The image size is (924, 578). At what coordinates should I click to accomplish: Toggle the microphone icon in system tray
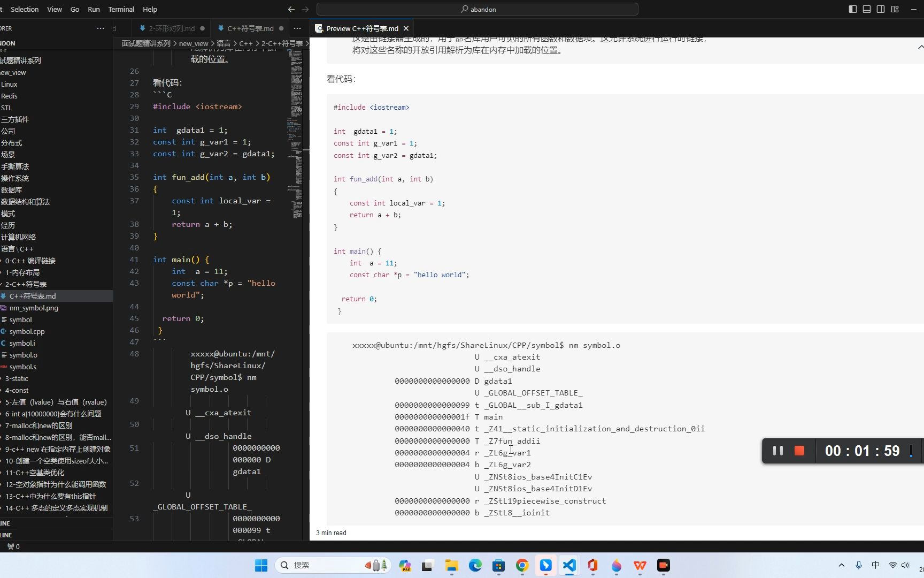859,565
